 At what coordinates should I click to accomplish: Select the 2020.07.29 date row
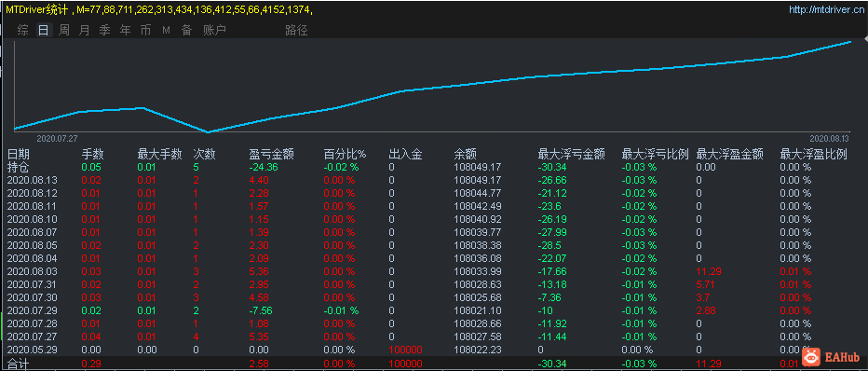click(x=434, y=310)
